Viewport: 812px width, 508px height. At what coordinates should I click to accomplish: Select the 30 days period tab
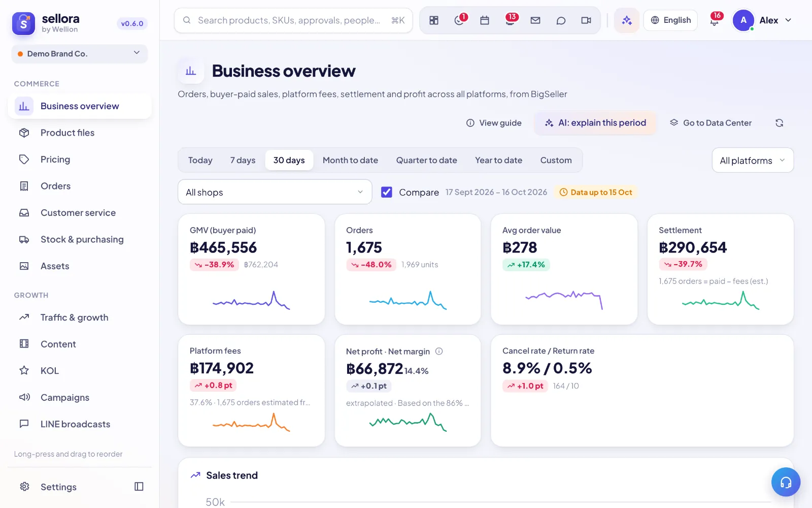pos(289,161)
